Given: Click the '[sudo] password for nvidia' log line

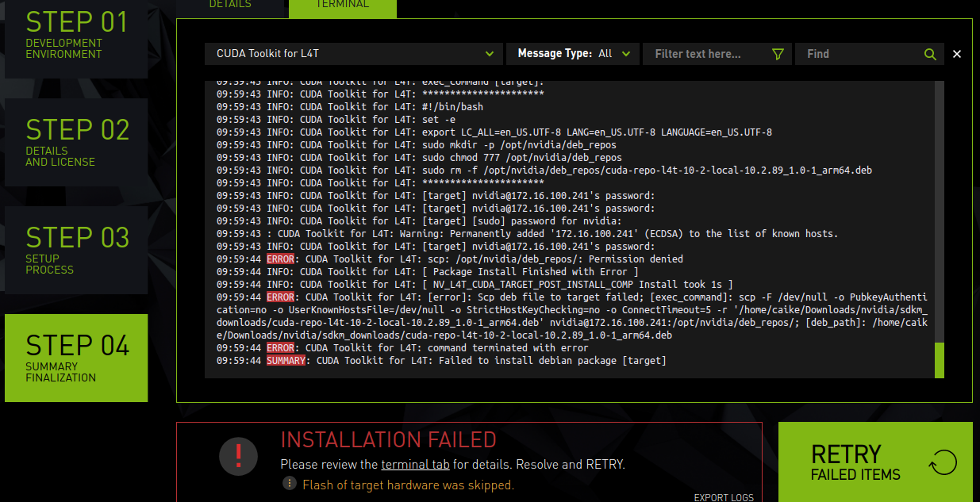Looking at the screenshot, I should (x=419, y=221).
